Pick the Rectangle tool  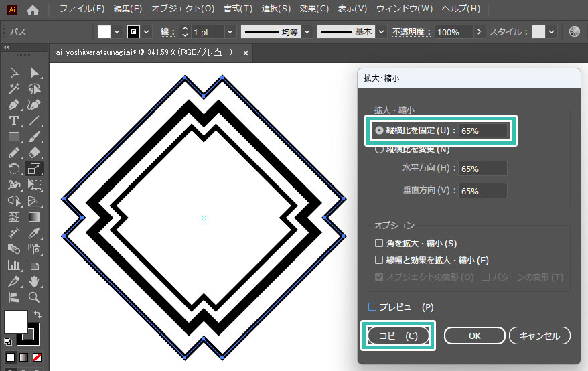click(x=13, y=137)
